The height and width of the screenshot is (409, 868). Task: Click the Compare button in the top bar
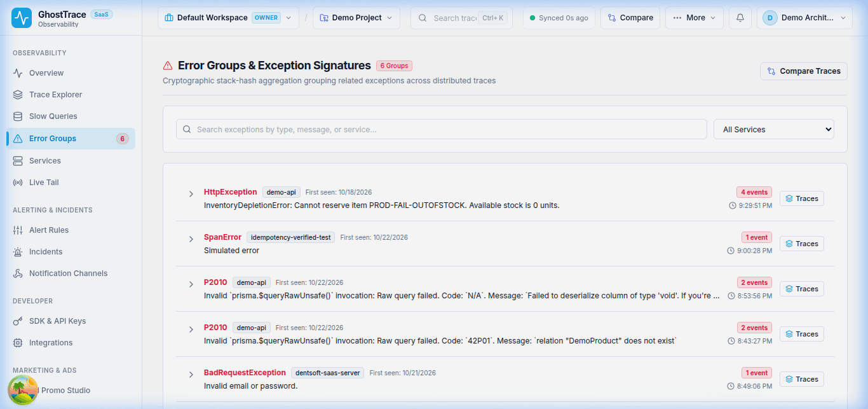pos(630,18)
